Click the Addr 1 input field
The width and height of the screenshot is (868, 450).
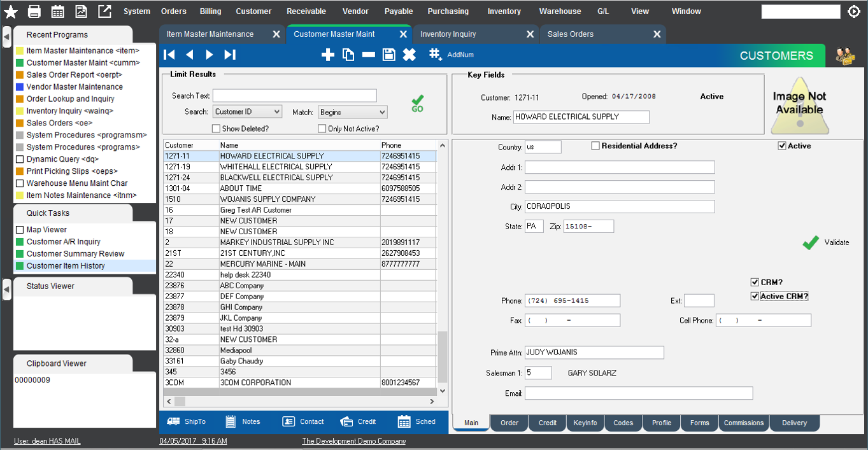coord(620,167)
